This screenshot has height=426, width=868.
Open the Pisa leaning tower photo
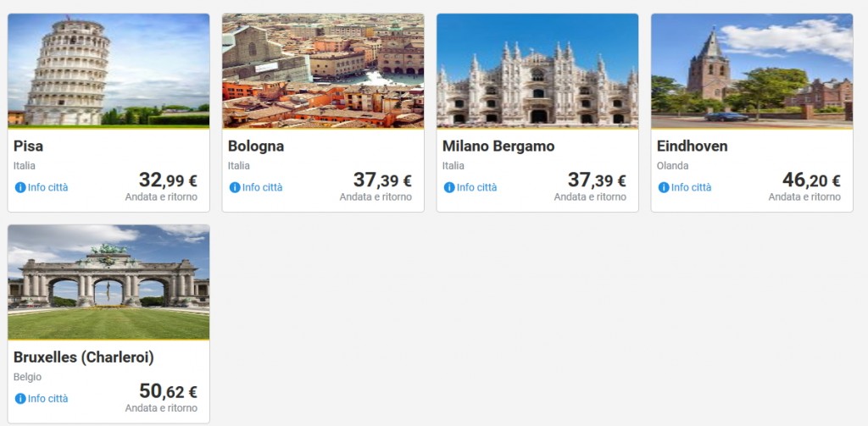pos(108,70)
